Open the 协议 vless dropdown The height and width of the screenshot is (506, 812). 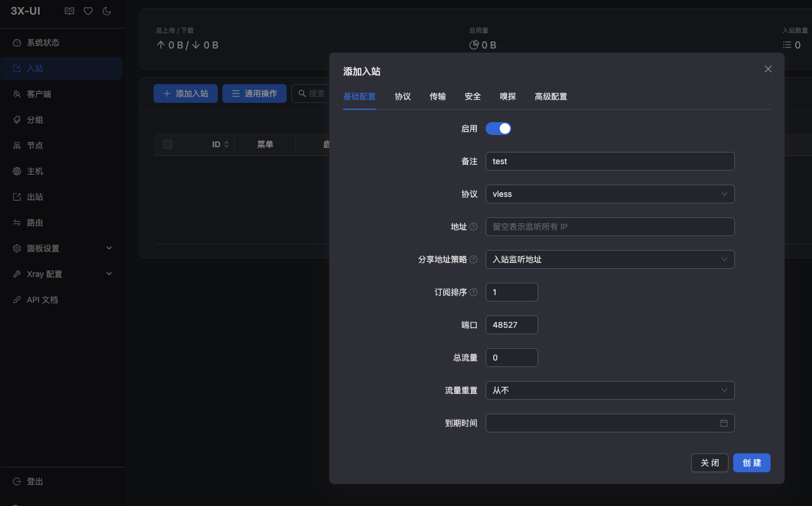click(610, 194)
